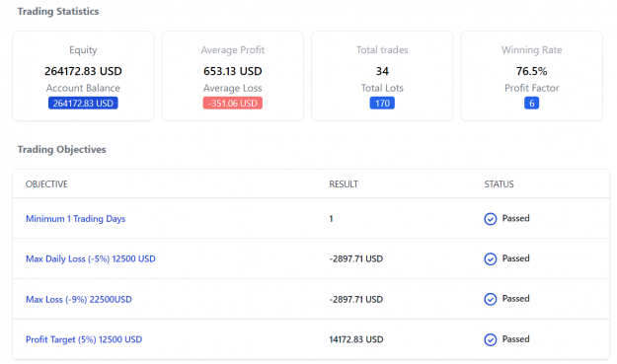Click the STATUS column header
Screen dimensions: 617x364
click(499, 184)
